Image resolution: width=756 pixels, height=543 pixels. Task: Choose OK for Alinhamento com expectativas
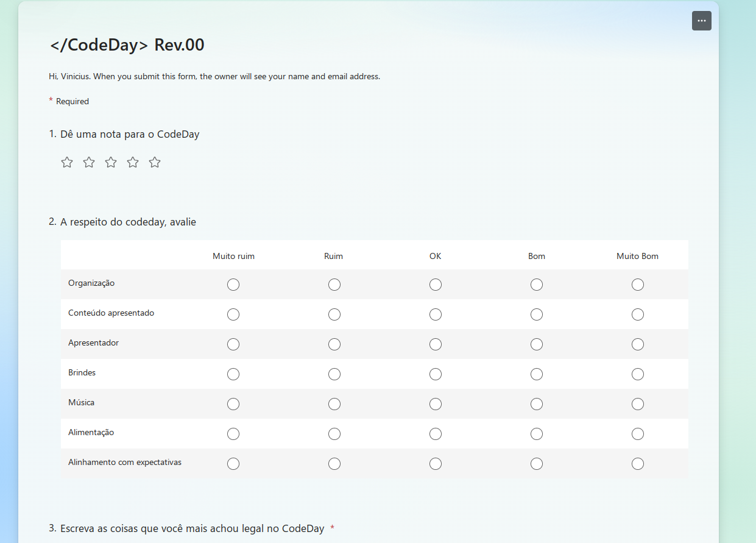pos(436,464)
